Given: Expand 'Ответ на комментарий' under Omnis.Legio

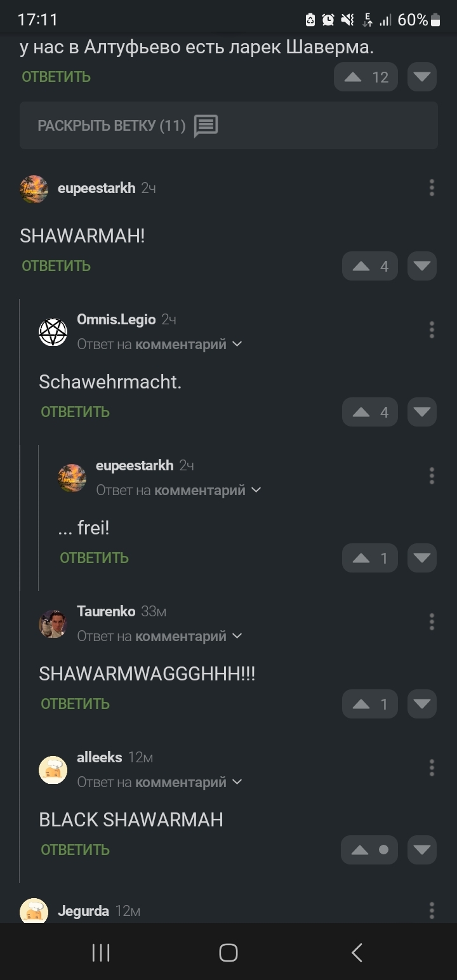Looking at the screenshot, I should click(x=160, y=344).
